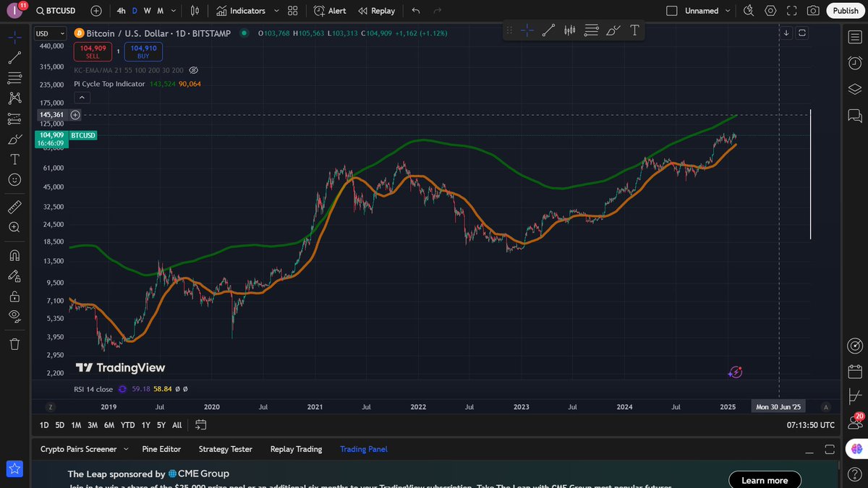Select the crosshair cursor in left toolbar

click(14, 36)
